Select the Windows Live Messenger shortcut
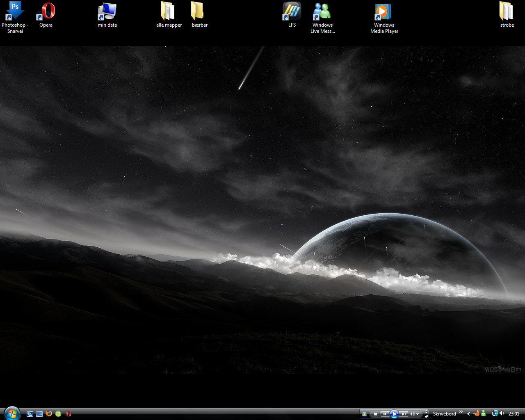This screenshot has width=525, height=420. [x=323, y=17]
